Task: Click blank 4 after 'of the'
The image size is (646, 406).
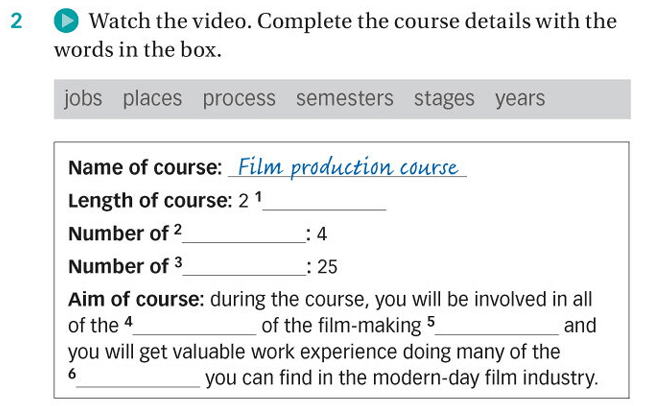Action: coord(196,326)
